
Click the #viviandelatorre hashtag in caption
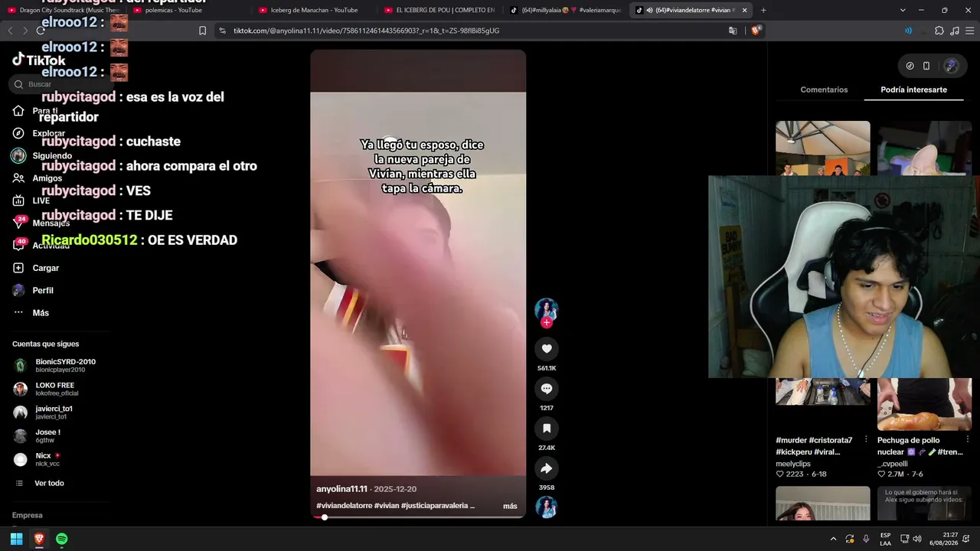tap(344, 506)
